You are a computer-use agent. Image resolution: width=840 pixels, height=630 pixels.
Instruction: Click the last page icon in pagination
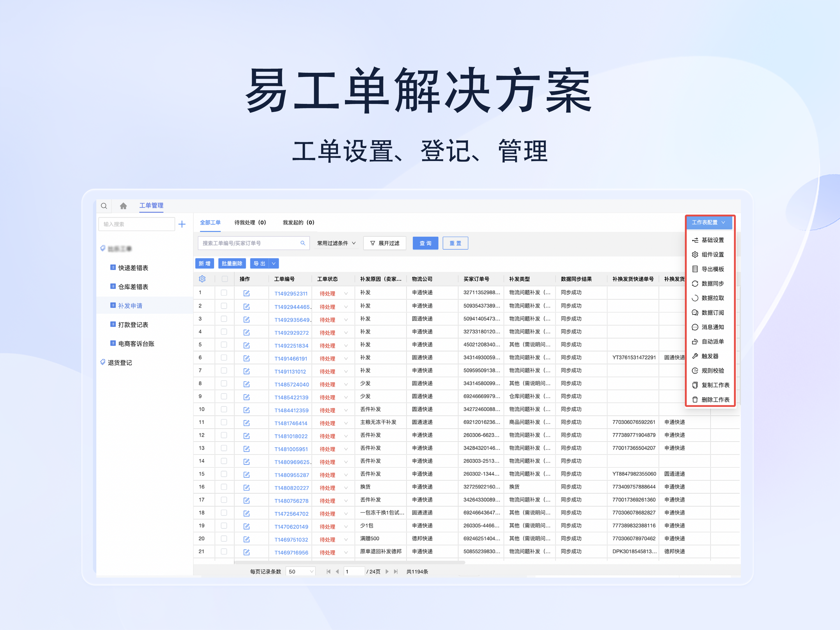(x=396, y=571)
